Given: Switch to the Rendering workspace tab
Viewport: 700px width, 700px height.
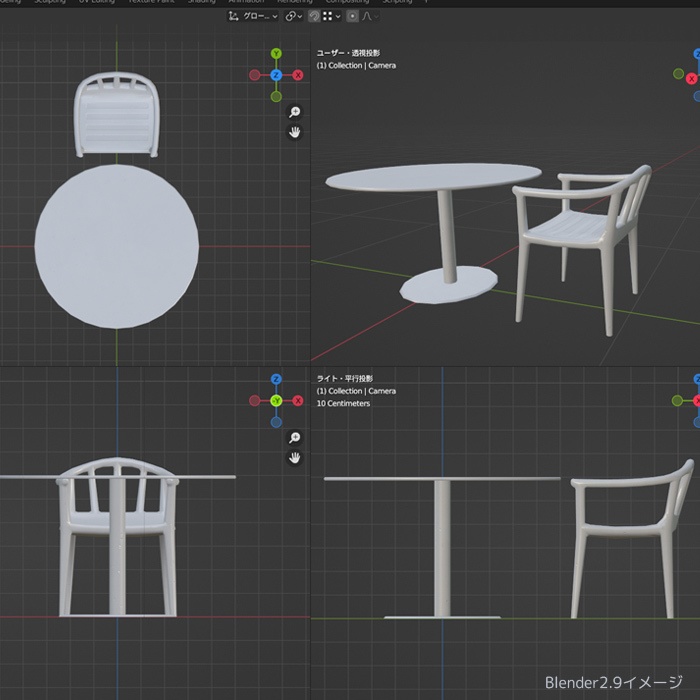Looking at the screenshot, I should click(x=295, y=2).
